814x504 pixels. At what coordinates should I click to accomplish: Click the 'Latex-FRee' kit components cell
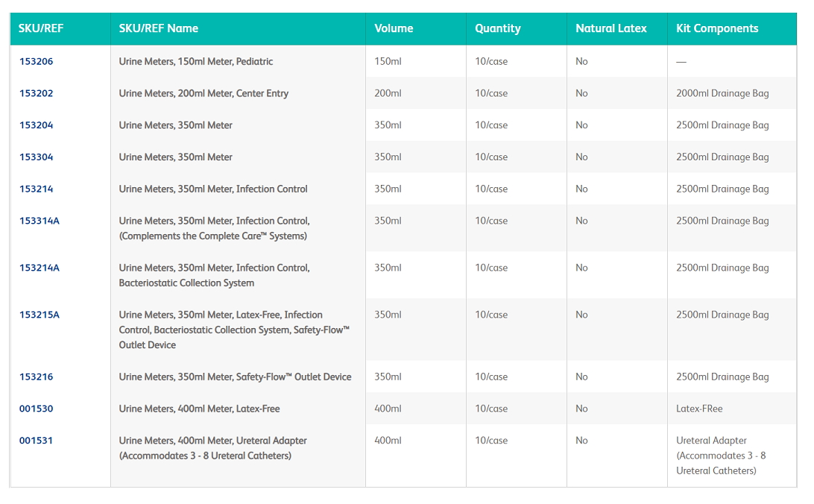point(698,409)
